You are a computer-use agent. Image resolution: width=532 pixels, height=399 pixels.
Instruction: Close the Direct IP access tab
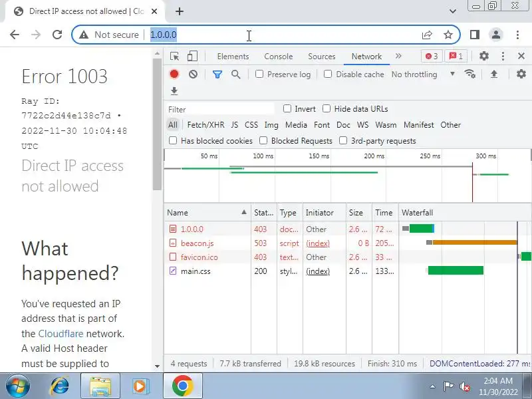point(154,11)
